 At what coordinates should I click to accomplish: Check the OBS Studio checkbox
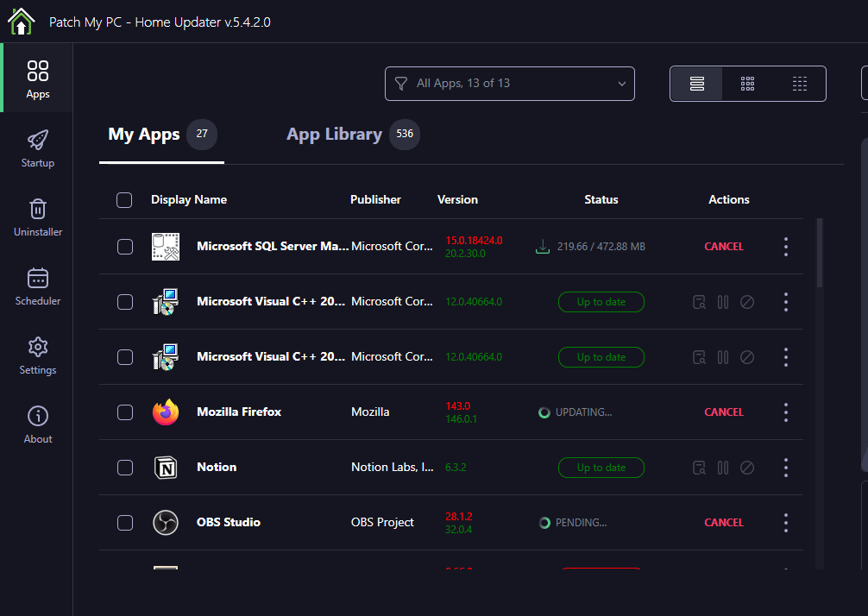click(124, 523)
